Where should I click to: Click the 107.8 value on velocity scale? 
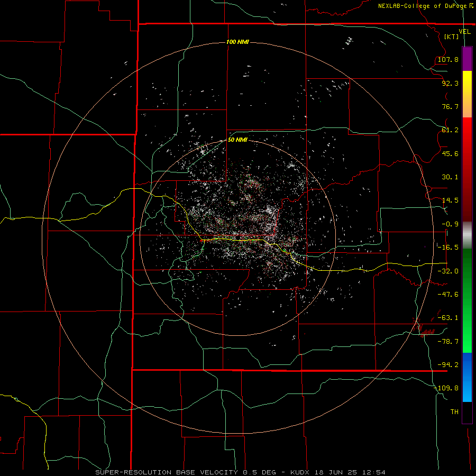tap(448, 59)
